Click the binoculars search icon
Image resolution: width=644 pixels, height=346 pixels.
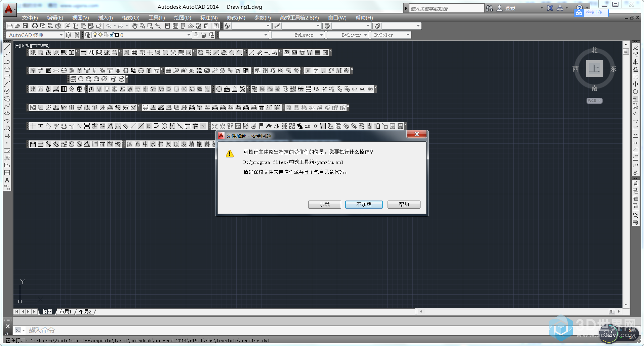coord(489,8)
